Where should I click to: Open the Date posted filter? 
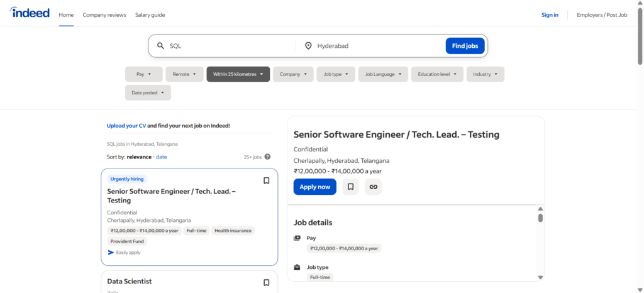148,93
